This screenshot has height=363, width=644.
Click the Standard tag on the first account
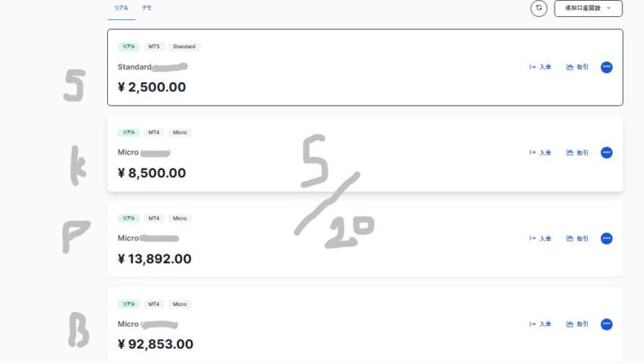184,47
